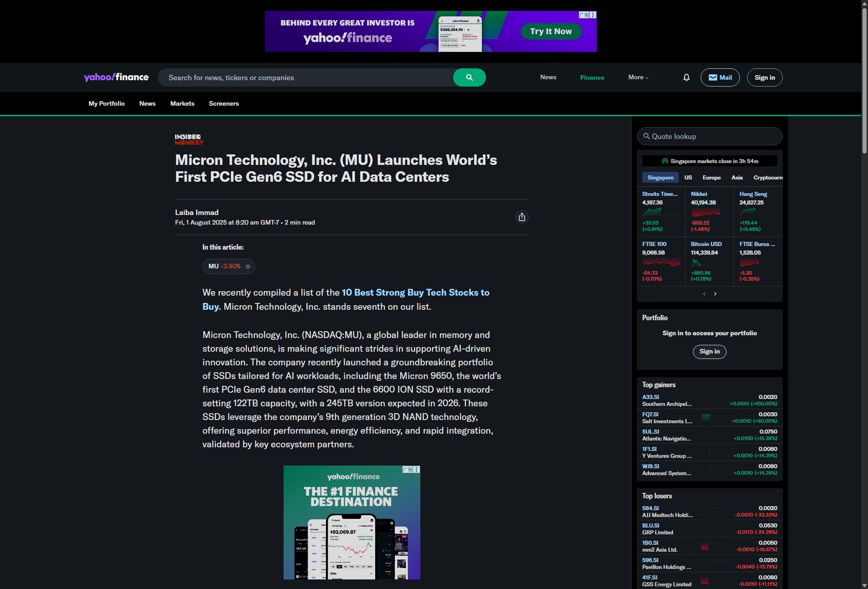Open the WJ9.SI top gainer
The height and width of the screenshot is (589, 868).
tap(709, 470)
